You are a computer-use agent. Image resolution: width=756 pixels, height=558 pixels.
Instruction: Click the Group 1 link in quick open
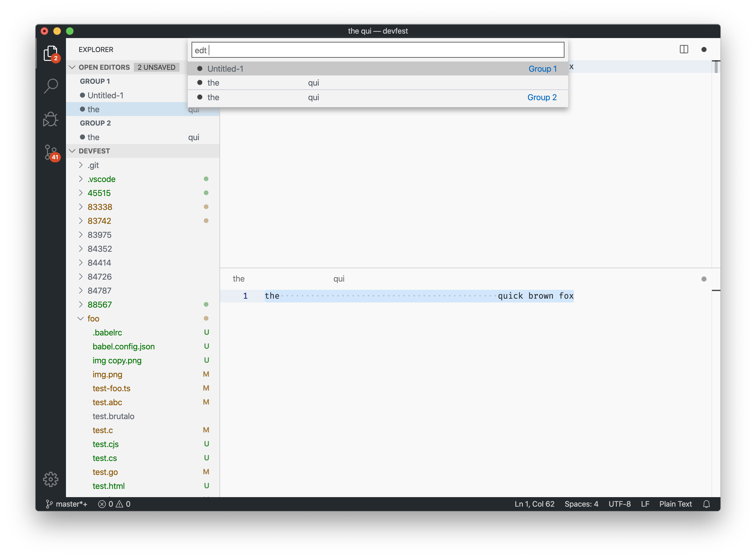pyautogui.click(x=542, y=68)
